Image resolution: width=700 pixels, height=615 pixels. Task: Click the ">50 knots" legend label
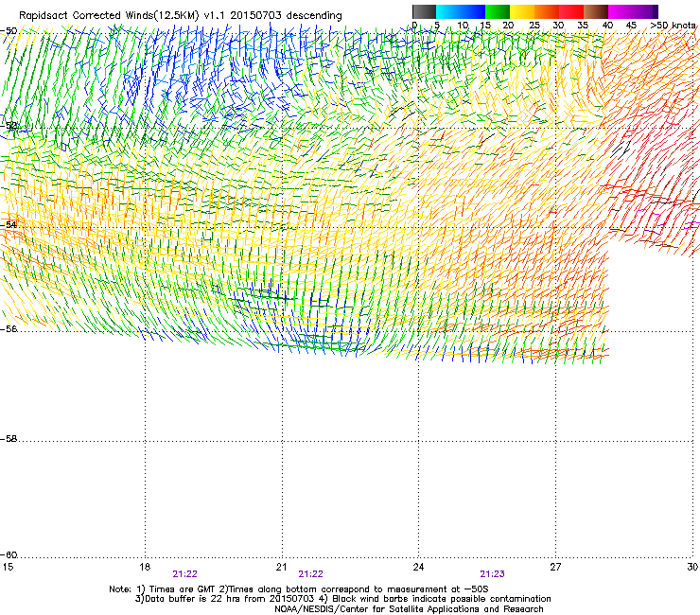(x=673, y=26)
